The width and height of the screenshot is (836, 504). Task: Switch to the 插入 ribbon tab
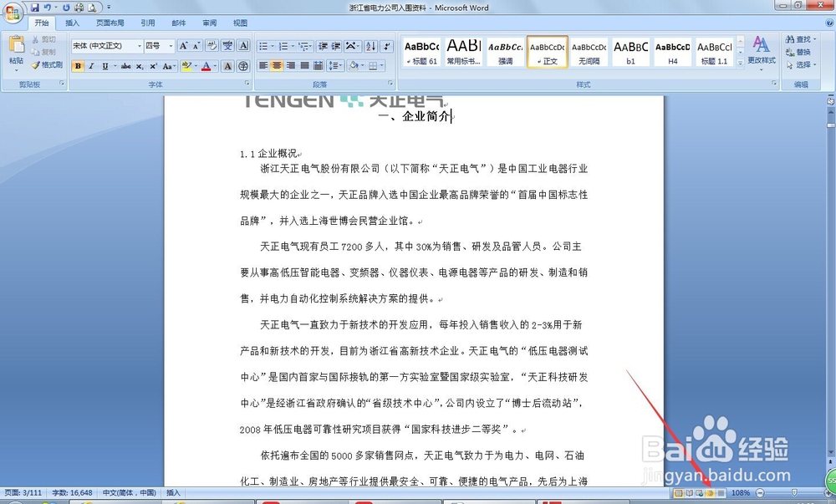pyautogui.click(x=72, y=23)
